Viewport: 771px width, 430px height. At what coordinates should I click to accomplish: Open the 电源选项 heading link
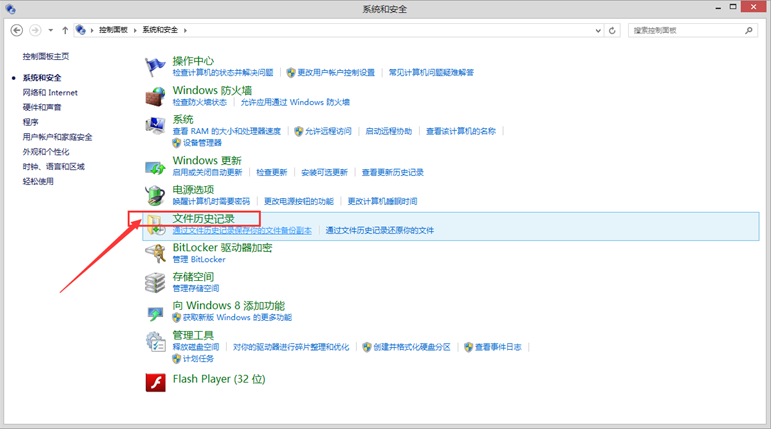coord(193,190)
